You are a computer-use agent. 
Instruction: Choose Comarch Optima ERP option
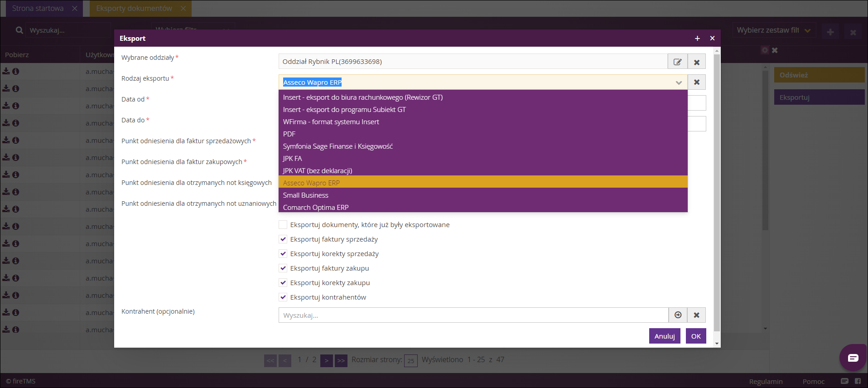pyautogui.click(x=483, y=207)
